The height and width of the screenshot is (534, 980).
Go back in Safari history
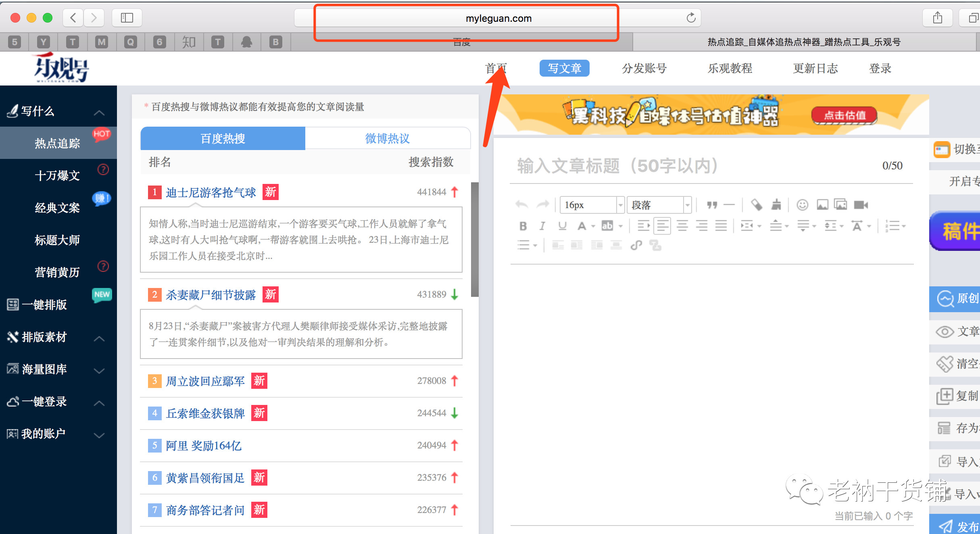pyautogui.click(x=73, y=18)
